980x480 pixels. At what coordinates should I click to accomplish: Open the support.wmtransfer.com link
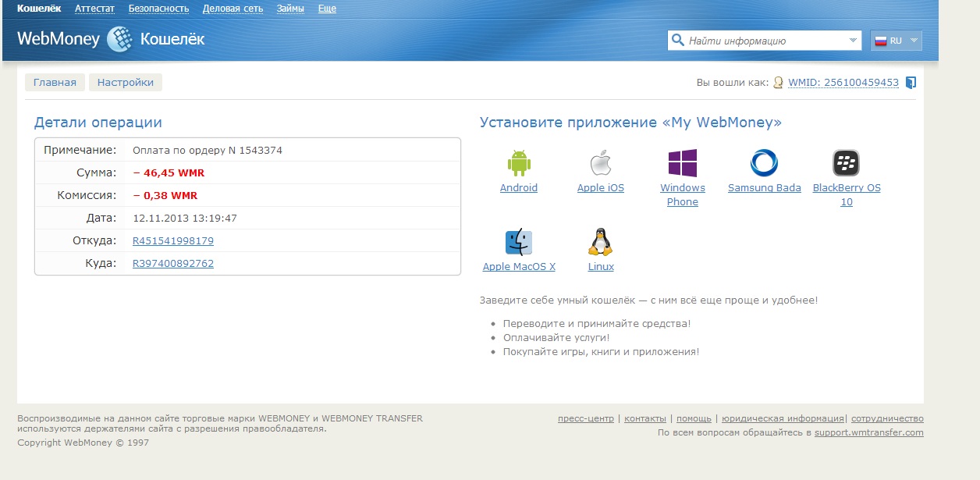point(869,432)
